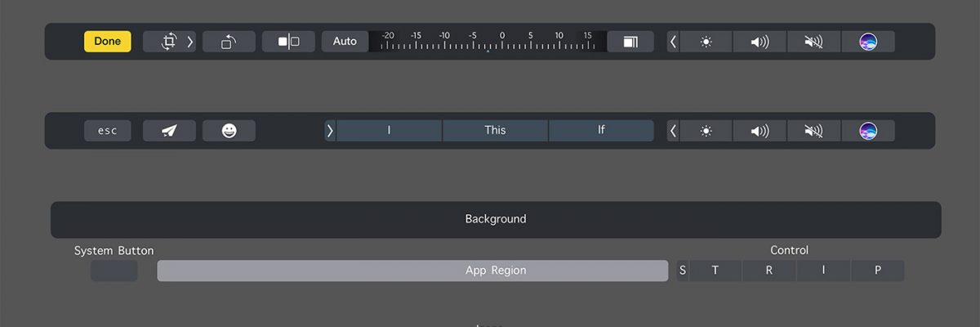Tap the esc key
The image size is (980, 327).
tap(107, 131)
